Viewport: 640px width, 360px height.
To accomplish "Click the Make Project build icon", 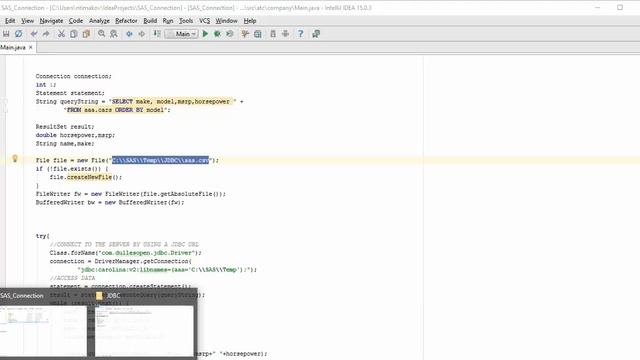I will click(157, 34).
